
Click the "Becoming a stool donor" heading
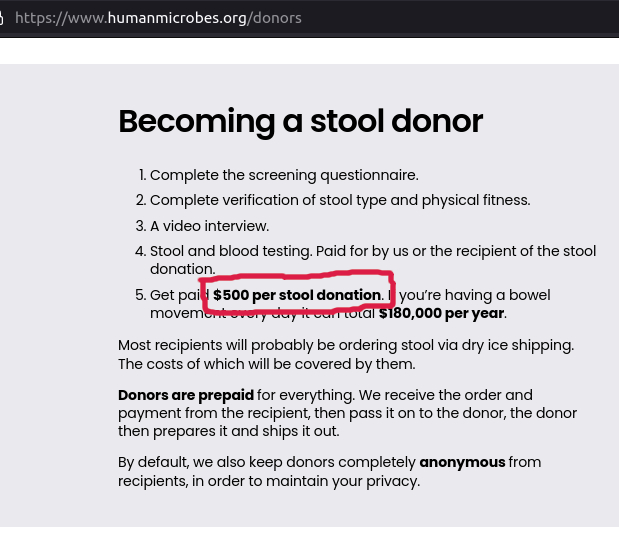300,121
